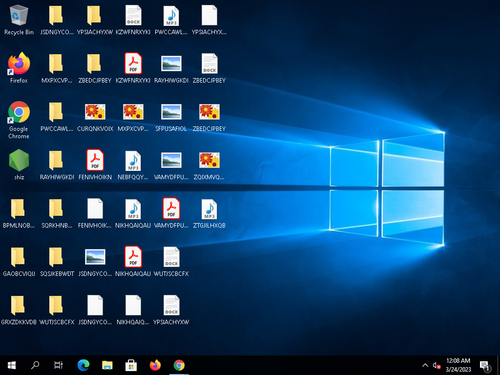Open Microsoft Store from the taskbar

pos(131,365)
